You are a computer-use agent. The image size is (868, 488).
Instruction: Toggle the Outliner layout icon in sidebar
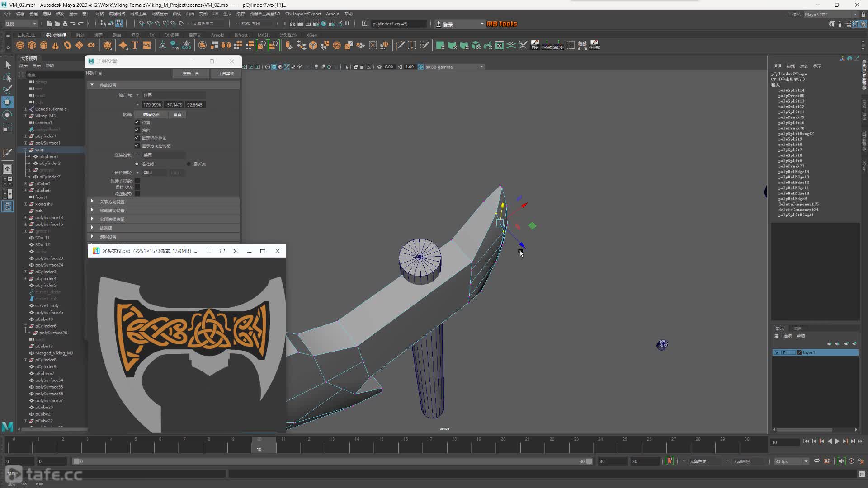tap(8, 206)
